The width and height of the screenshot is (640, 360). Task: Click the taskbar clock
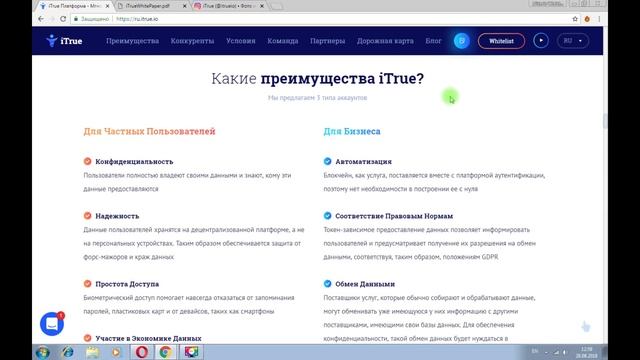587,353
